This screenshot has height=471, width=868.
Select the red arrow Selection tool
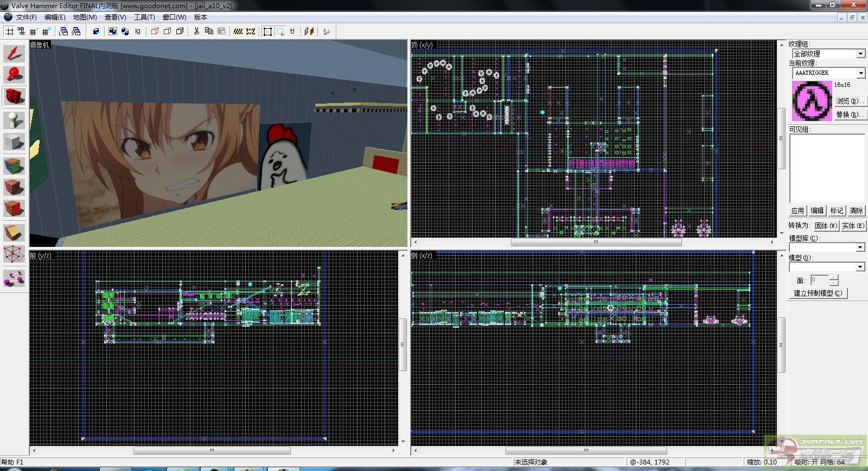pos(14,53)
